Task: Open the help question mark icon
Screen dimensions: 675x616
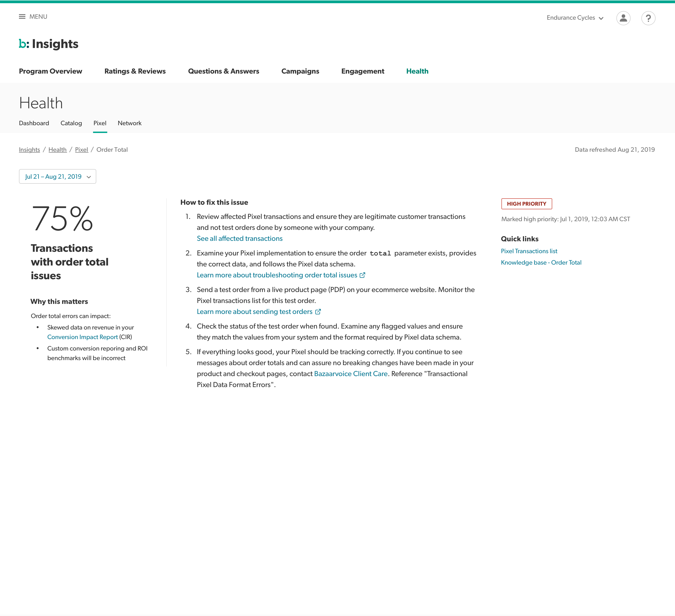Action: pyautogui.click(x=648, y=18)
